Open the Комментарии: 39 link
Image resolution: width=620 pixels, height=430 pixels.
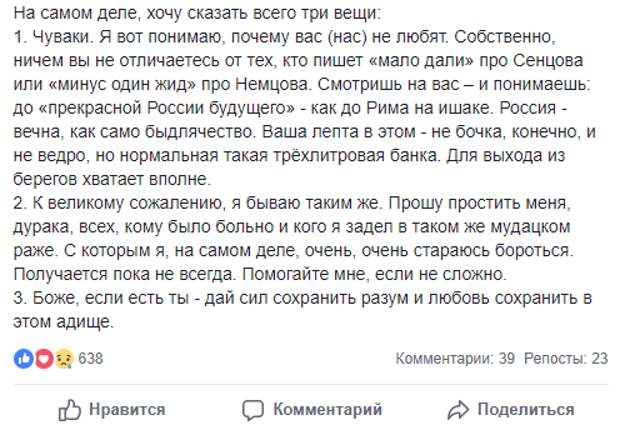point(455,358)
